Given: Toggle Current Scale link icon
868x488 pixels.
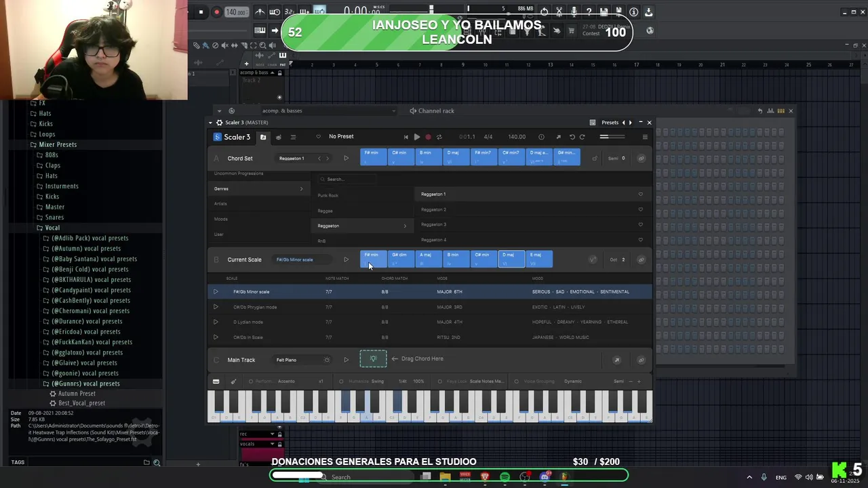Looking at the screenshot, I should click(641, 260).
